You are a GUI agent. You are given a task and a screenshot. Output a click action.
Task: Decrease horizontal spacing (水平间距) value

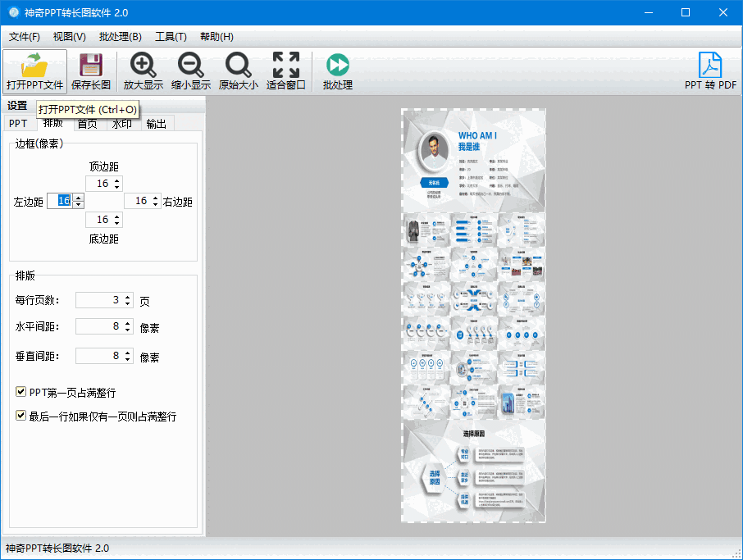pos(127,330)
